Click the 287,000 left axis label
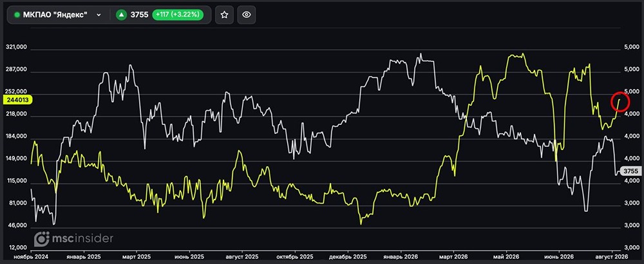This screenshot has height=264, width=644. [17, 70]
